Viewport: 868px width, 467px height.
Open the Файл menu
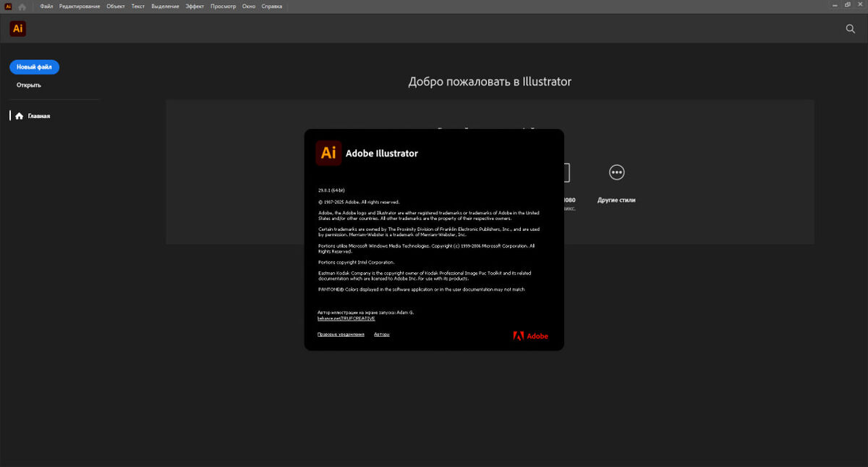tap(47, 6)
